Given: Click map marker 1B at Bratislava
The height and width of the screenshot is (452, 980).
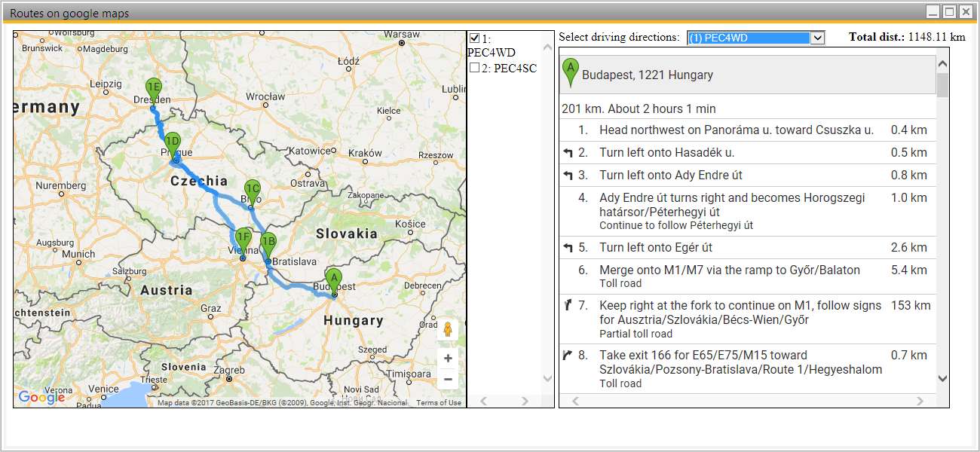Looking at the screenshot, I should (268, 244).
